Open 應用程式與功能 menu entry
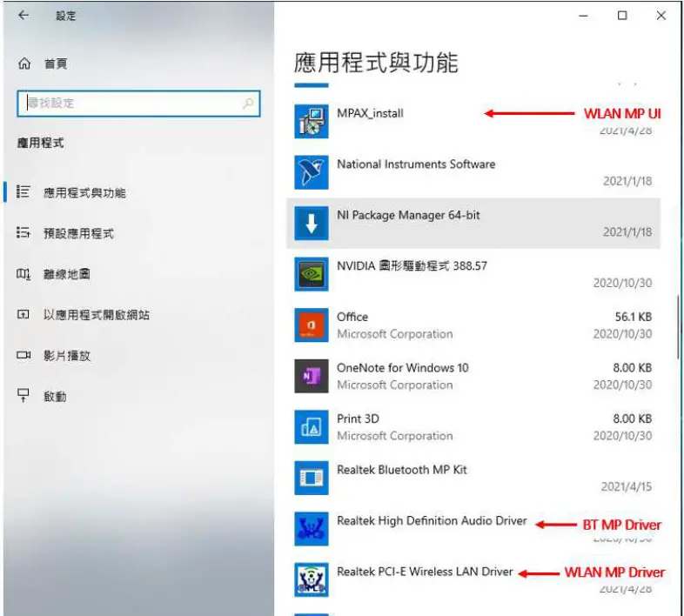Screen dimensions: 684x616 (x=84, y=193)
